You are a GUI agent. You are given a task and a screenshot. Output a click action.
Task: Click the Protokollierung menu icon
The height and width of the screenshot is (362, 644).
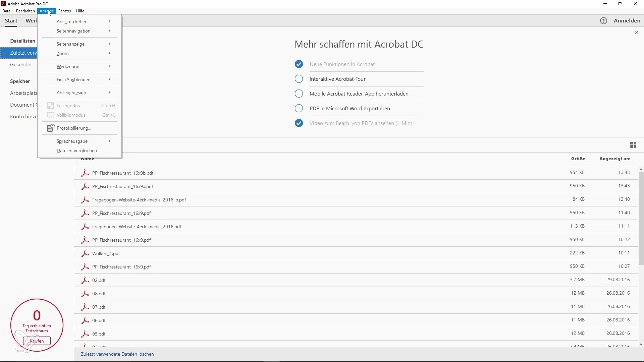point(51,128)
